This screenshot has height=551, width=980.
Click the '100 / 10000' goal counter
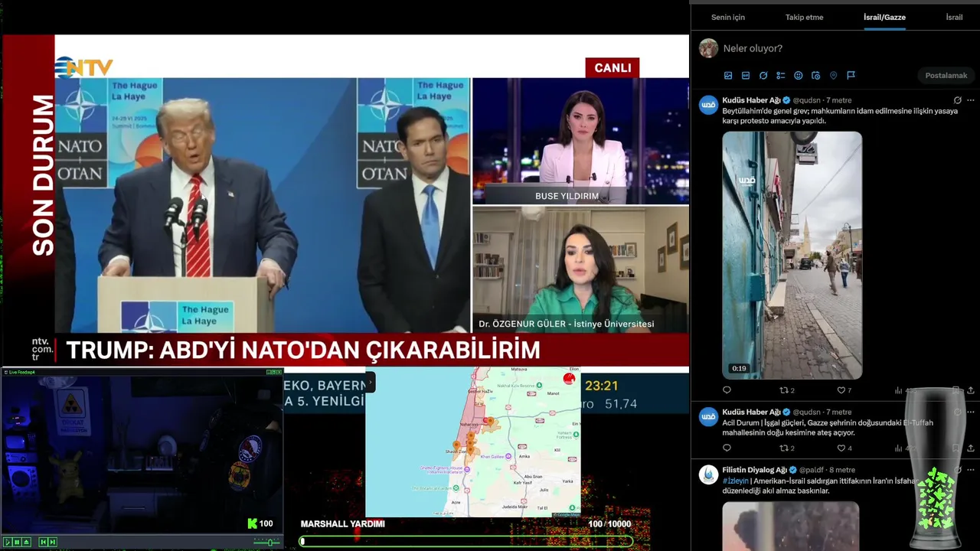(x=609, y=524)
